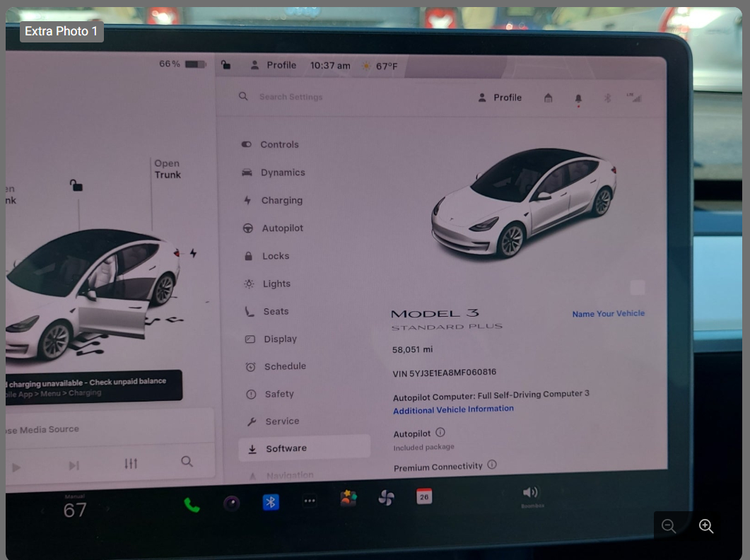Tap the VIN 5YJ3E1EA8MF060816 text

pos(445,373)
